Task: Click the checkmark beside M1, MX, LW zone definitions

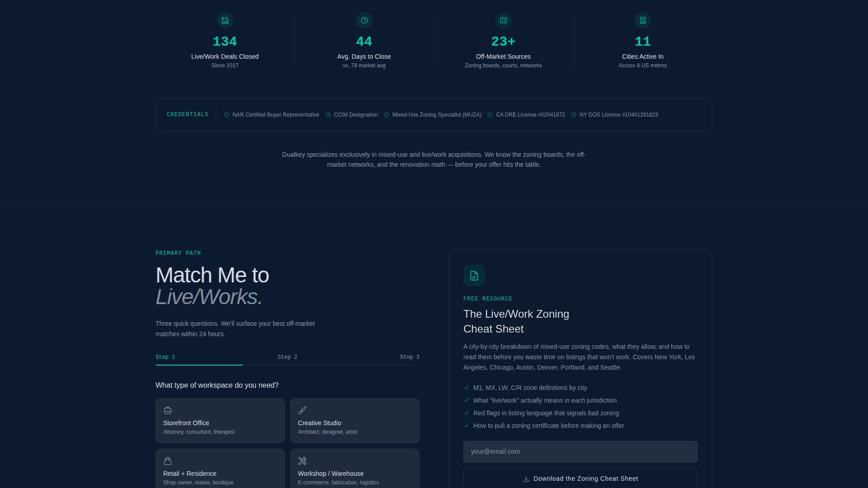Action: click(x=466, y=388)
